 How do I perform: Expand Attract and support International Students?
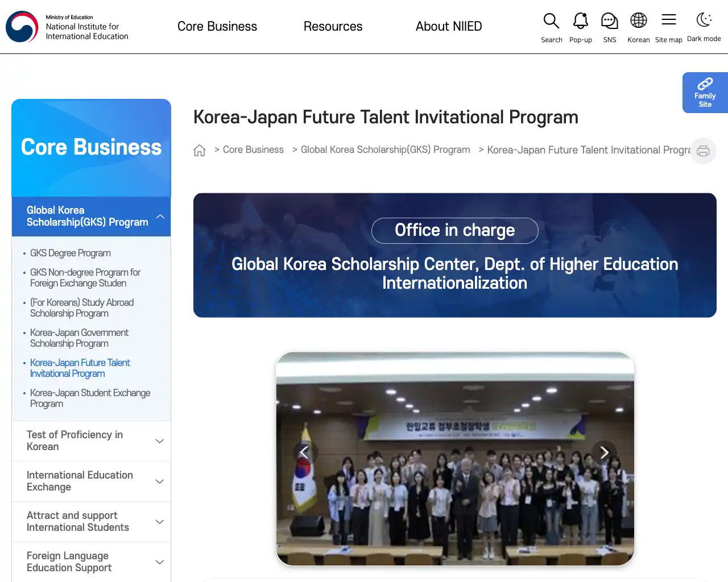click(91, 522)
